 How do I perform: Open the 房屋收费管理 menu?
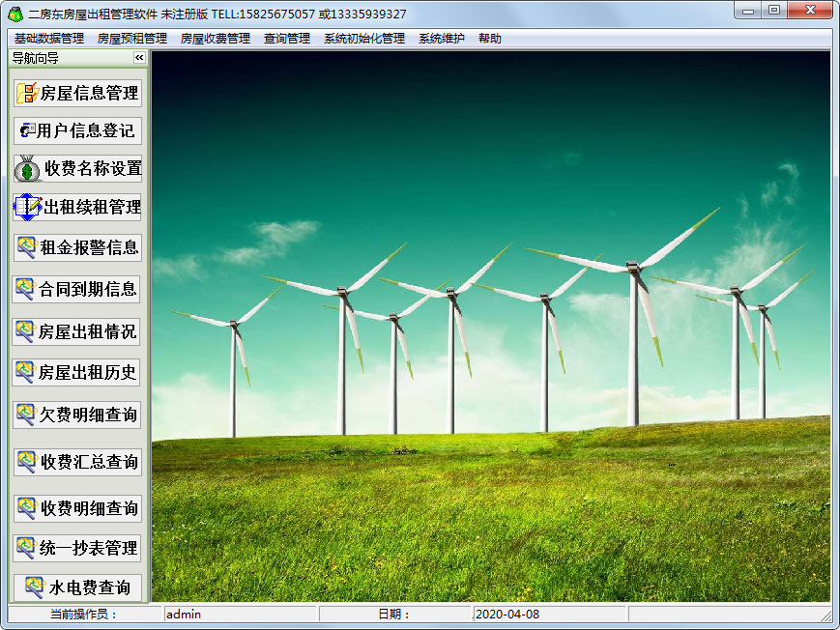point(215,39)
